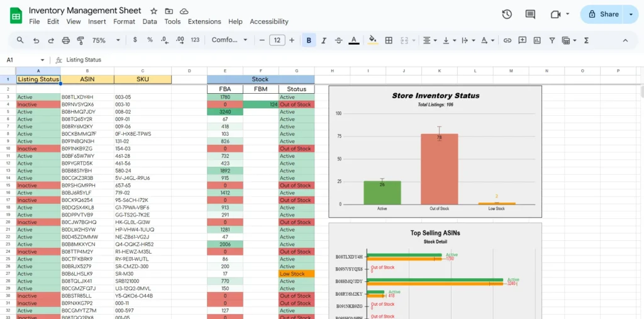
Task: Open the borders tool
Action: point(389,40)
